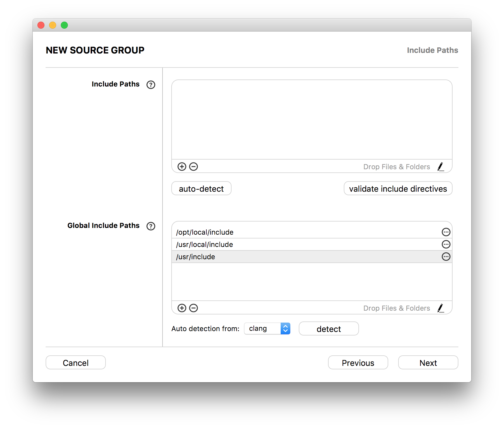Click validate include directives button

[x=398, y=188]
